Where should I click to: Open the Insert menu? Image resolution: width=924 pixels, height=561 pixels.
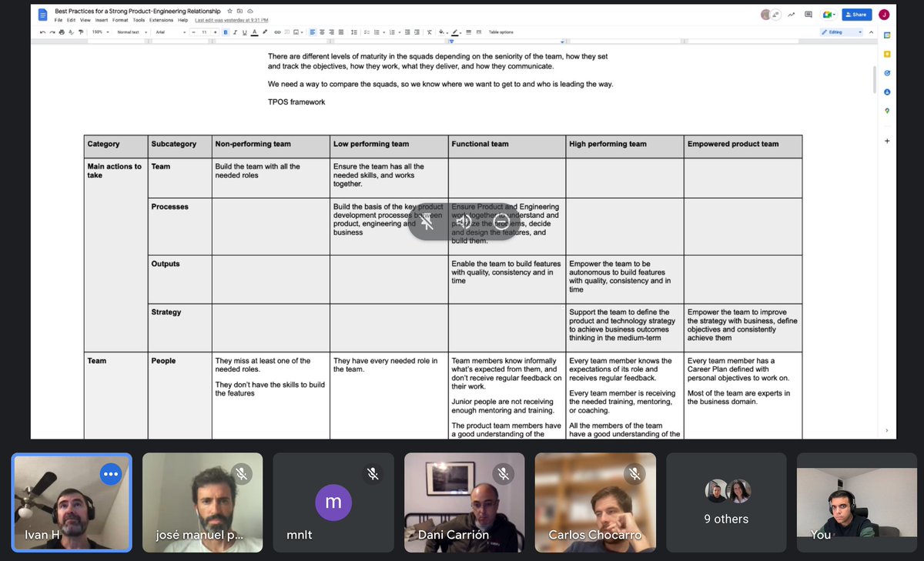click(101, 20)
